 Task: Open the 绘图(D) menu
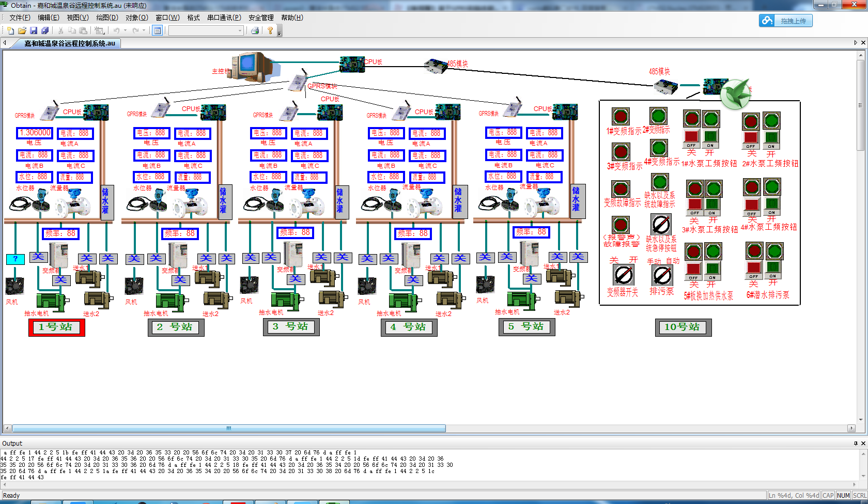[x=107, y=18]
